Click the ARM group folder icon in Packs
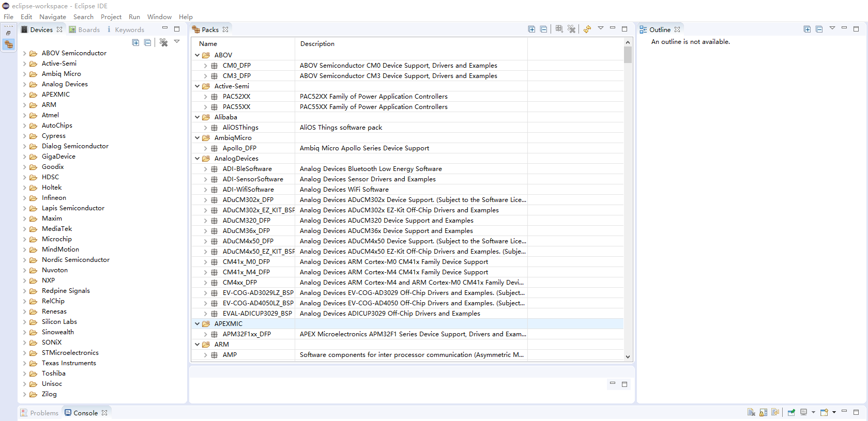Viewport: 868px width, 421px height. 206,345
